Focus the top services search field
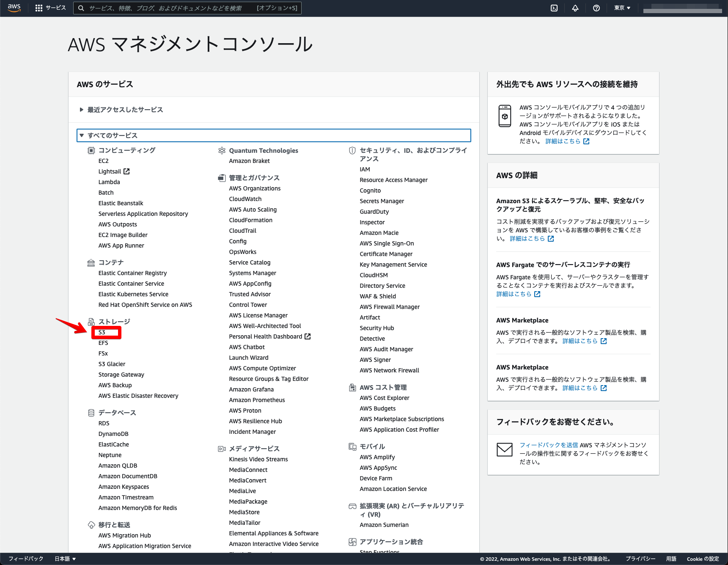The image size is (728, 565). [x=187, y=8]
